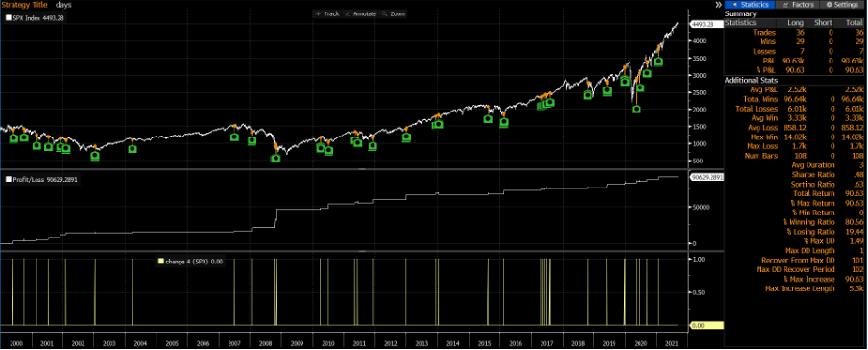Select the Avg Win row label

[764, 118]
